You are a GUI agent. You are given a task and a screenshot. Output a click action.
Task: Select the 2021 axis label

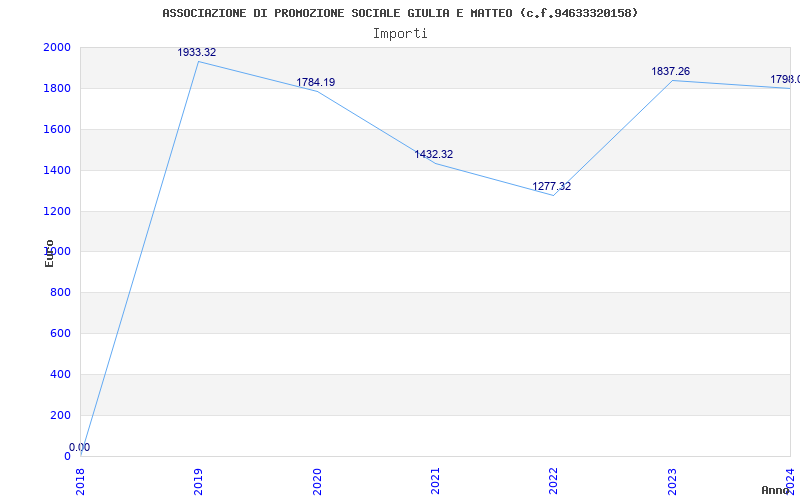(435, 482)
